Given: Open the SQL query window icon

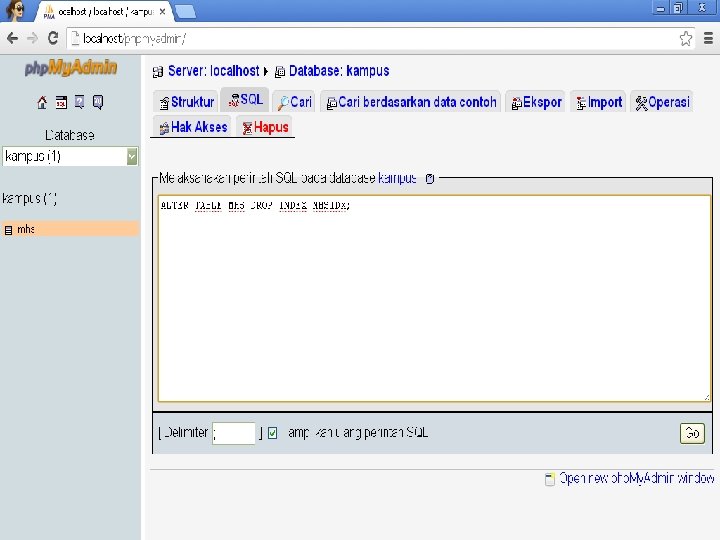Looking at the screenshot, I should pos(61,102).
